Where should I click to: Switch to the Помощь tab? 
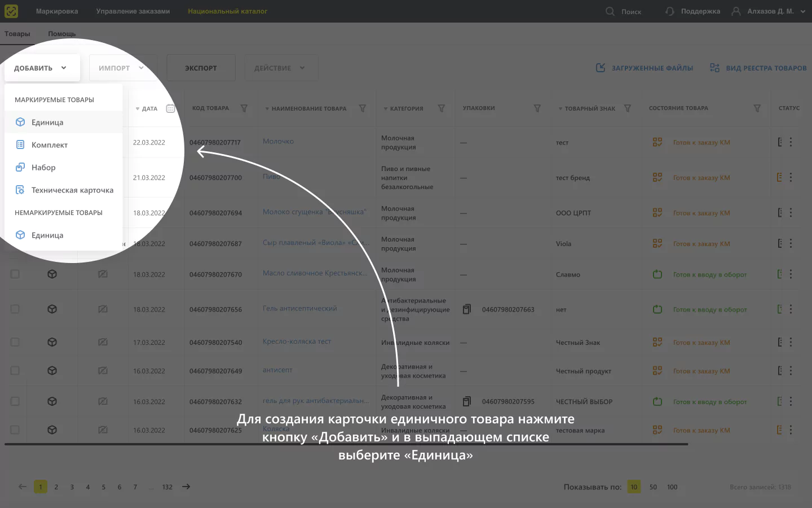pyautogui.click(x=62, y=34)
